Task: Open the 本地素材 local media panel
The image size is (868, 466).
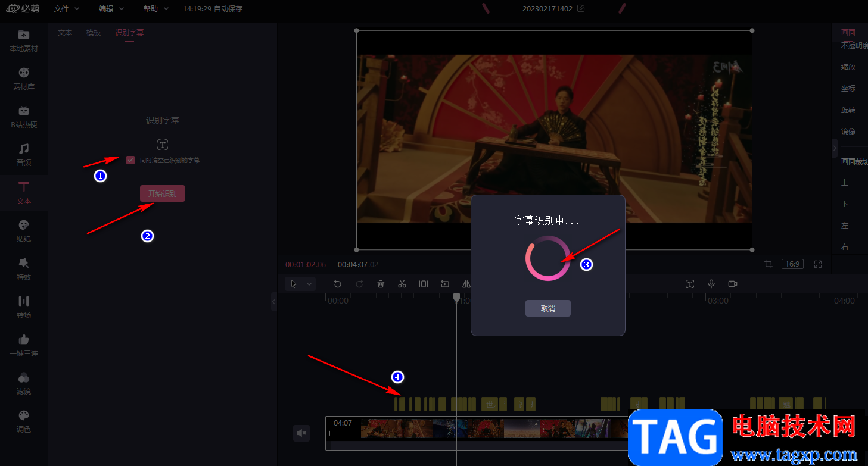Action: [24, 40]
